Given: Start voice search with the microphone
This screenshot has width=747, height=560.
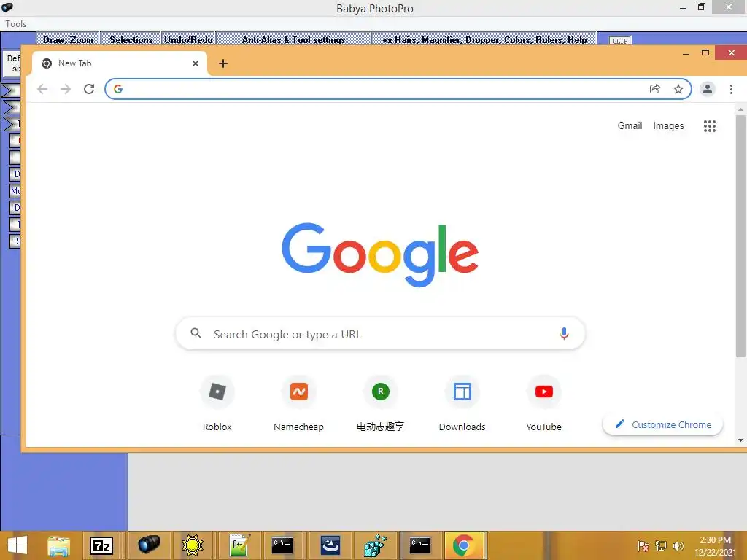Looking at the screenshot, I should (564, 333).
